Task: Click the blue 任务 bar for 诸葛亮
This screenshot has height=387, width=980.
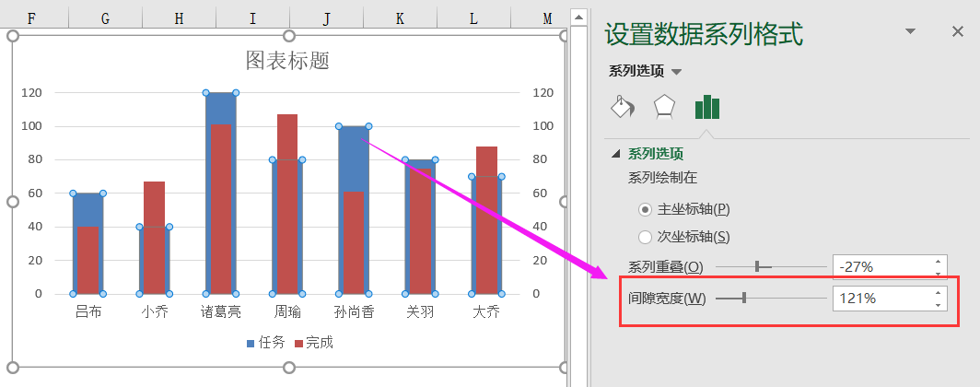Action: pyautogui.click(x=221, y=108)
